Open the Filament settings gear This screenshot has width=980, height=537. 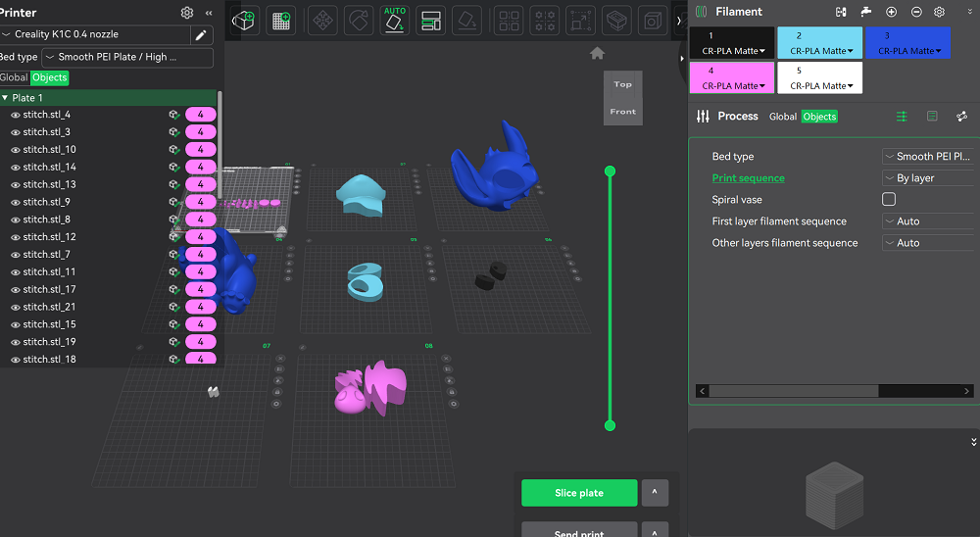[939, 12]
